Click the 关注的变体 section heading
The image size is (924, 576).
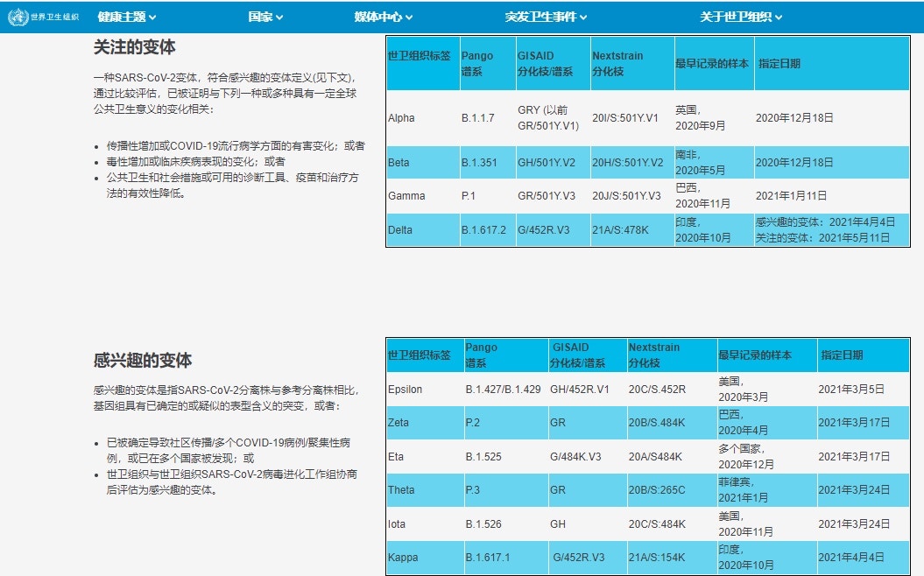point(135,47)
